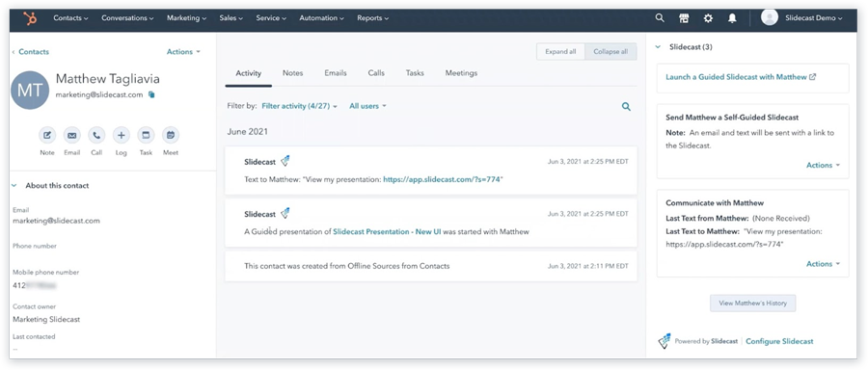Open Actions under Communicate with Matthew
The height and width of the screenshot is (370, 868).
823,264
